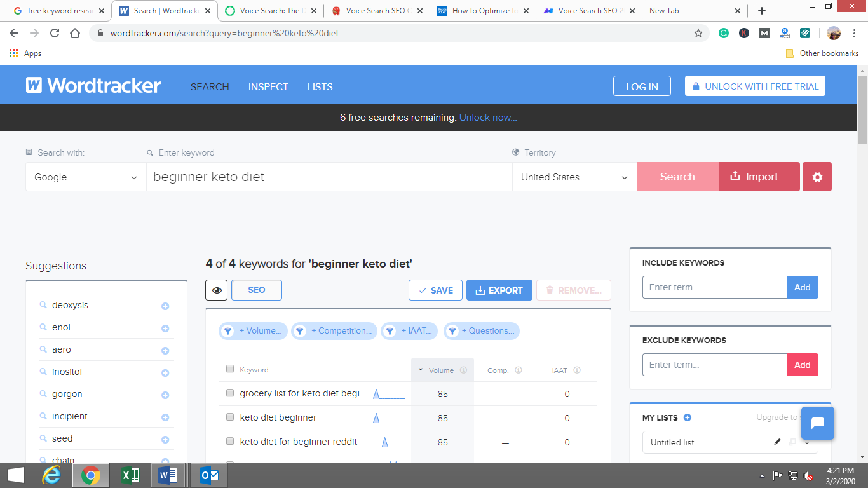Check the 'keto diet beginner' checkbox
The height and width of the screenshot is (488, 868).
230,417
